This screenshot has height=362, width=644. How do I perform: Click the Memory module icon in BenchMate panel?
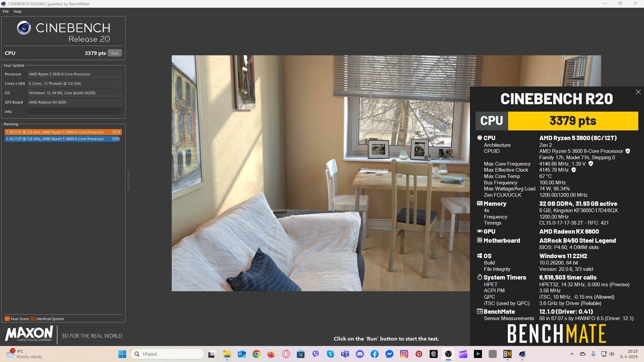pyautogui.click(x=480, y=203)
